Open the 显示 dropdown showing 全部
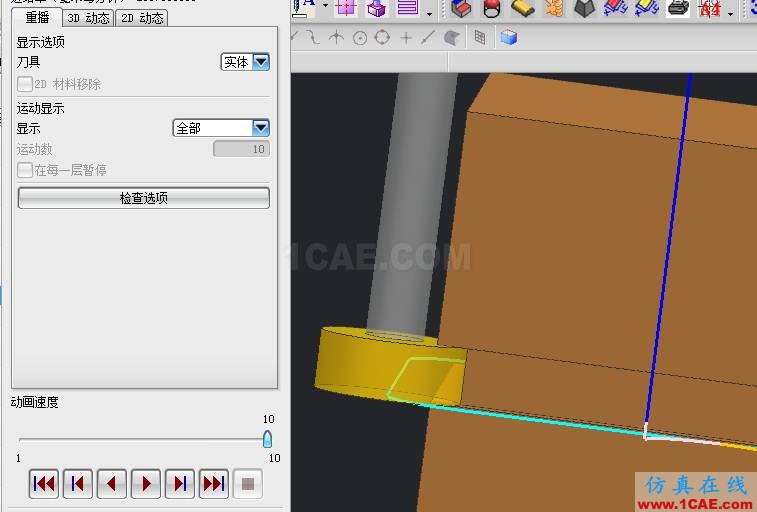757x512 pixels. pos(221,128)
